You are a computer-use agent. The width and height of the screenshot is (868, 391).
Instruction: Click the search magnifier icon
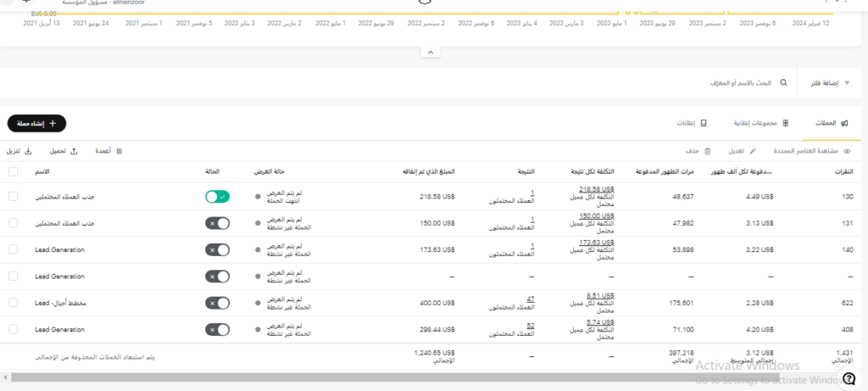(782, 83)
